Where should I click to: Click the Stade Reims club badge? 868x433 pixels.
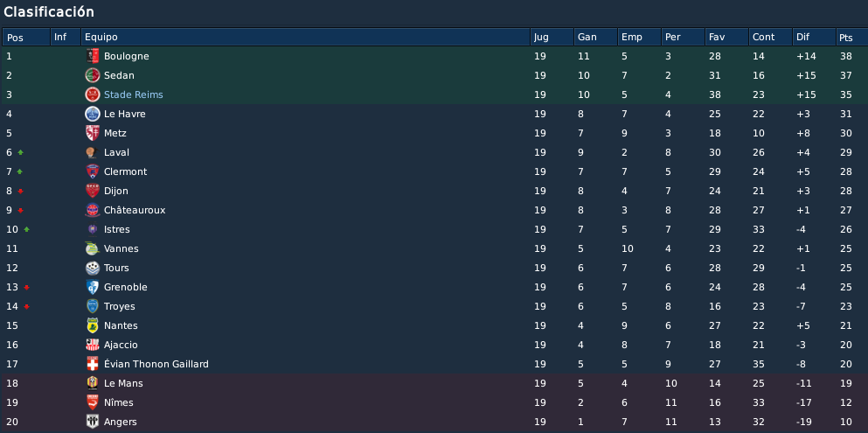(x=93, y=94)
